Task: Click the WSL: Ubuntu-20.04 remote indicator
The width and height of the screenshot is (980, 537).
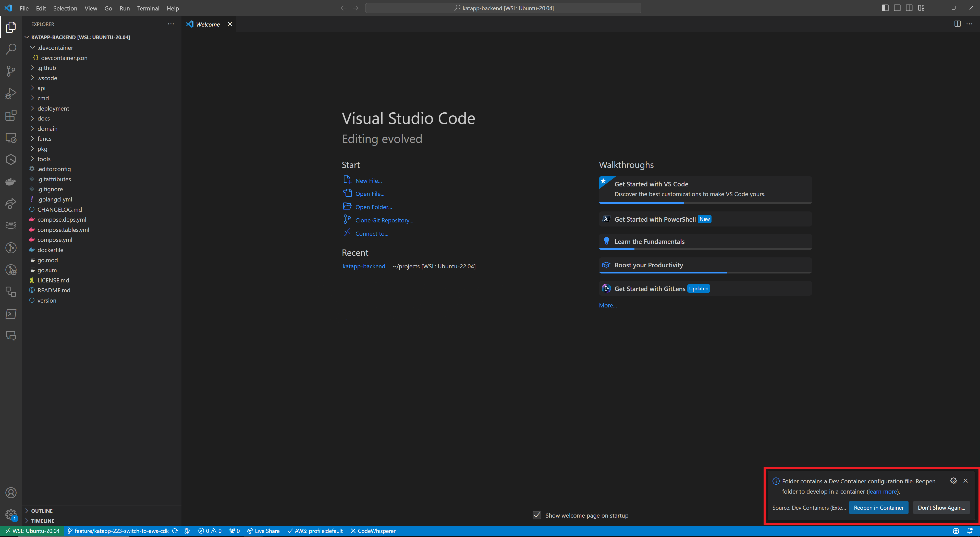Action: coord(32,531)
